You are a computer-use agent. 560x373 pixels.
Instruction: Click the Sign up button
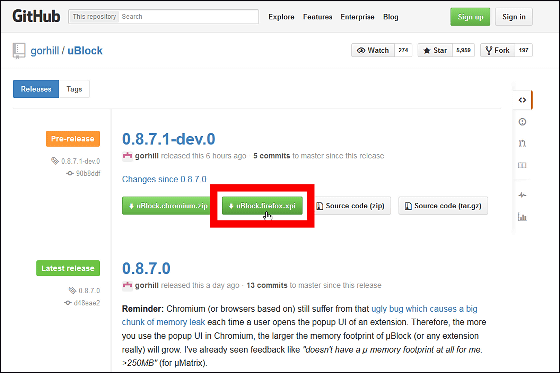pos(470,17)
